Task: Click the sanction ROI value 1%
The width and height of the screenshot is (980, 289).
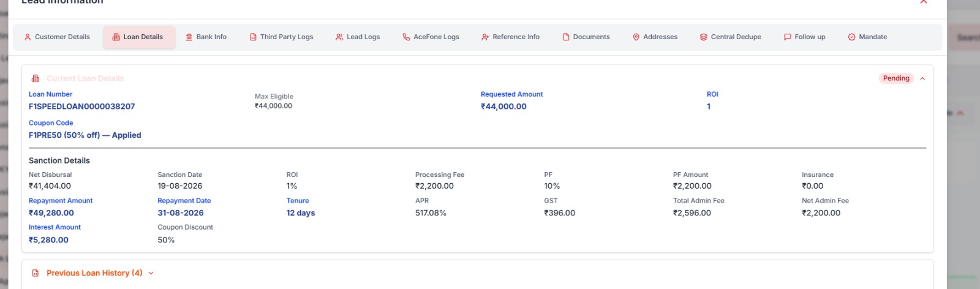Action: pyautogui.click(x=292, y=186)
